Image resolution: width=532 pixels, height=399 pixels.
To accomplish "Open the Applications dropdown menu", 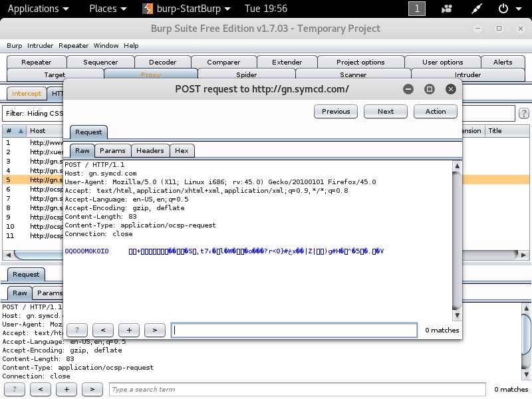I will tap(38, 9).
